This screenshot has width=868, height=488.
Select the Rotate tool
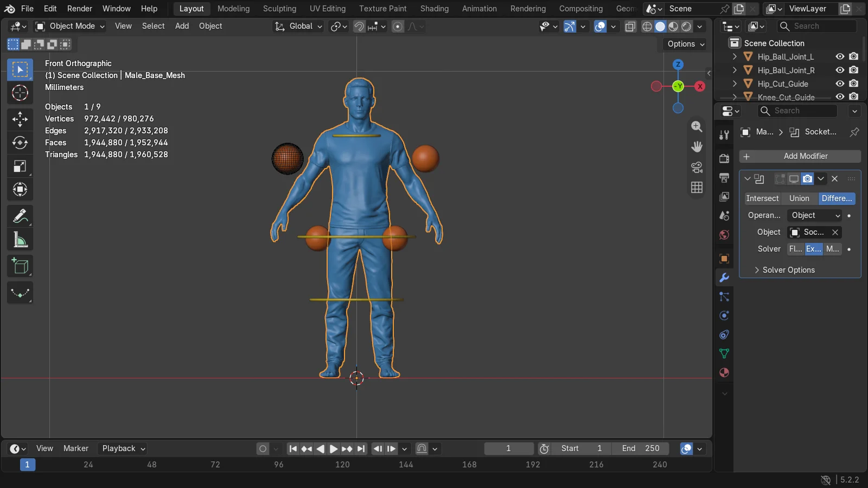pos(20,143)
